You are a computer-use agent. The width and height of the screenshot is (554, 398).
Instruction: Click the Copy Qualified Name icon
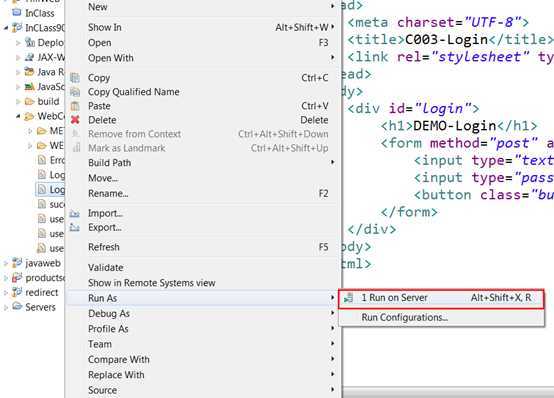(75, 92)
